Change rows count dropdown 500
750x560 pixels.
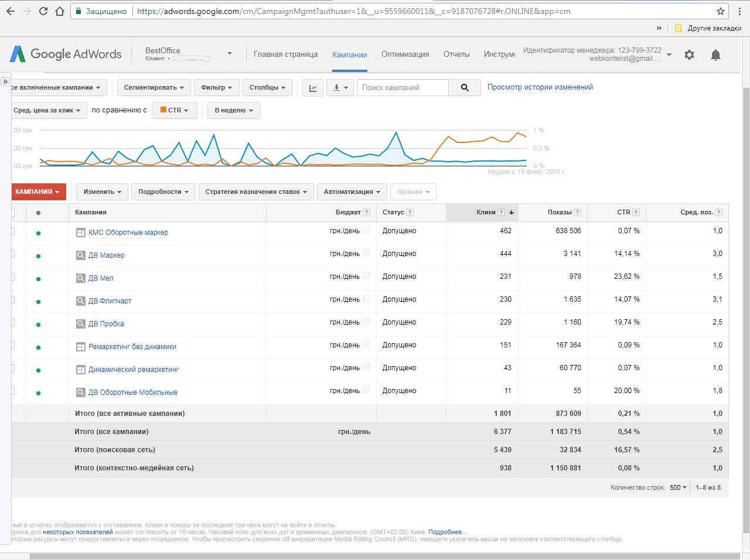678,487
